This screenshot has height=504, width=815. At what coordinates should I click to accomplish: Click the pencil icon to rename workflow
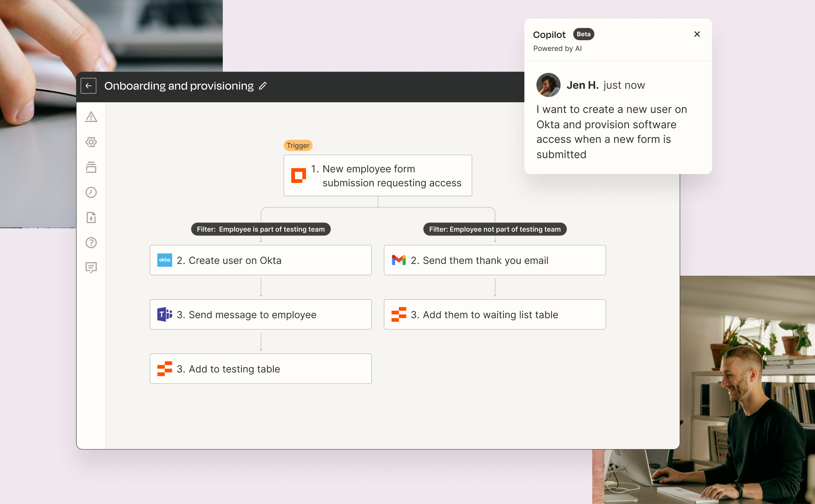(x=263, y=86)
